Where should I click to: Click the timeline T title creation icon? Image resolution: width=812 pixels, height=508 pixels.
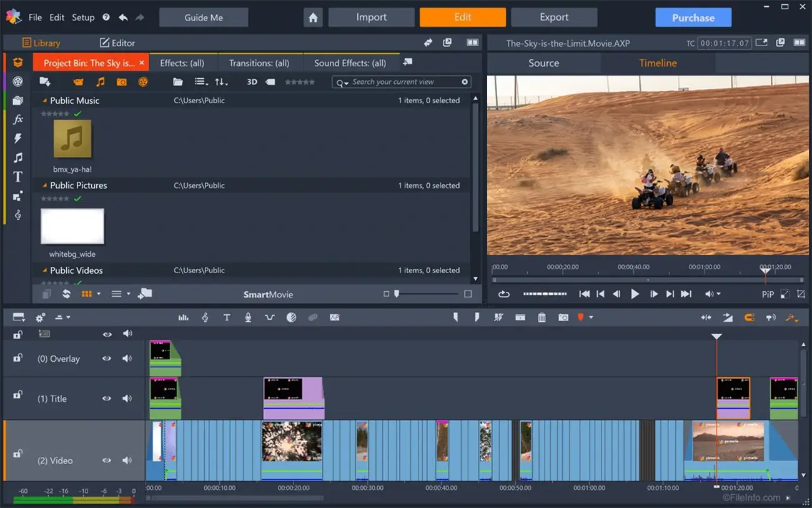pos(227,317)
